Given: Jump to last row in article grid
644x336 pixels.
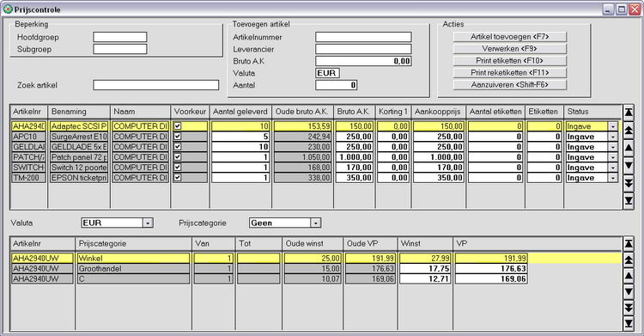Looking at the screenshot, I should pos(628,201).
